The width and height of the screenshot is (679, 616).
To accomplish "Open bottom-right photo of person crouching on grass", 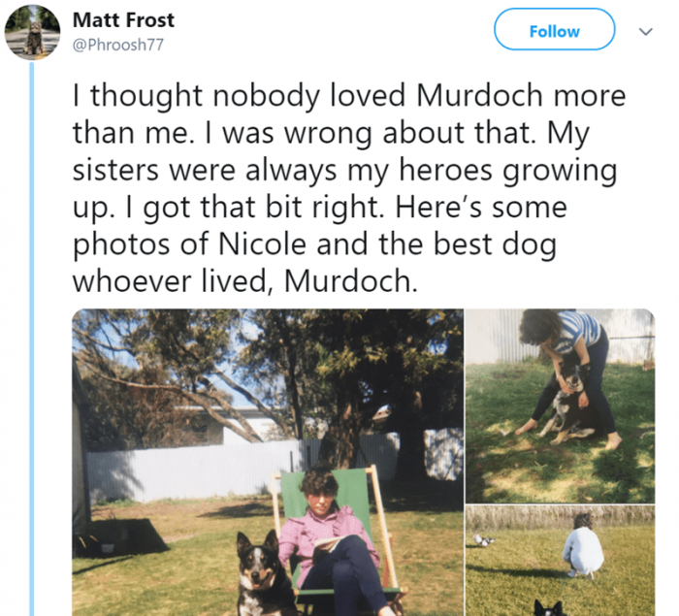I will click(561, 560).
